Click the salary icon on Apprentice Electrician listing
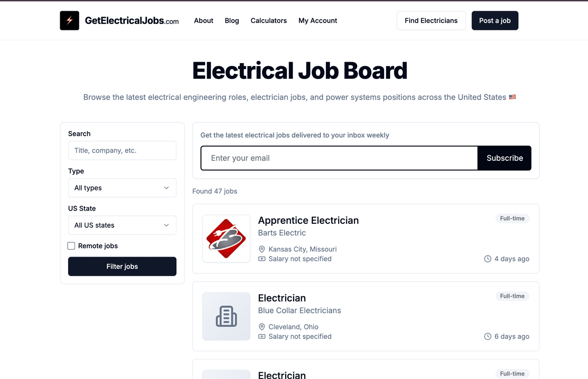Viewport: 588px width, 379px height. 262,259
